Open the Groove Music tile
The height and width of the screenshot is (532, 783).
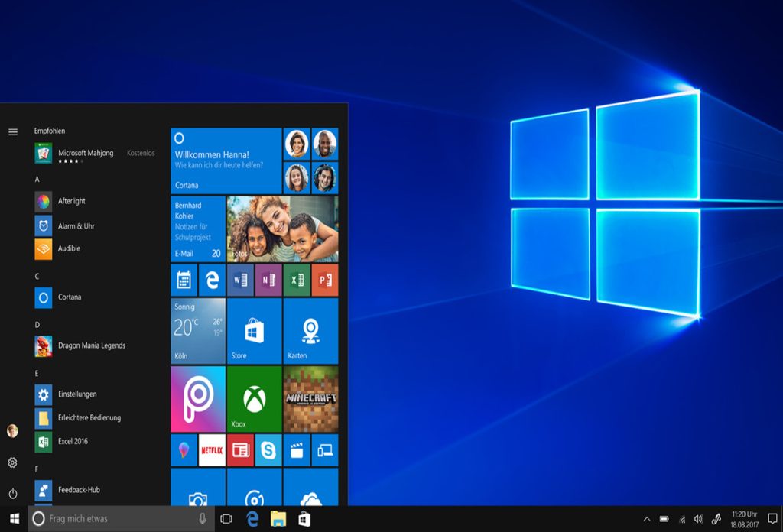254,487
